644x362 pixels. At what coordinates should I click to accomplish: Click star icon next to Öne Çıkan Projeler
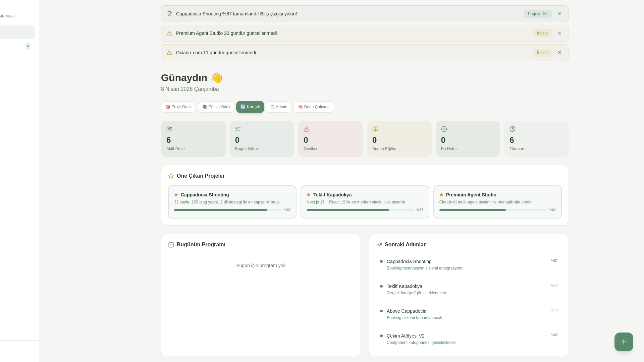[171, 176]
